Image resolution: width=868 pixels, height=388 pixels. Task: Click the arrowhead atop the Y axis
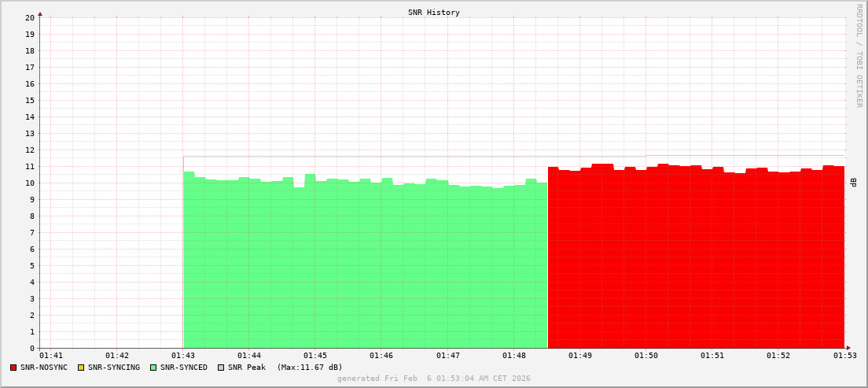tap(40, 13)
